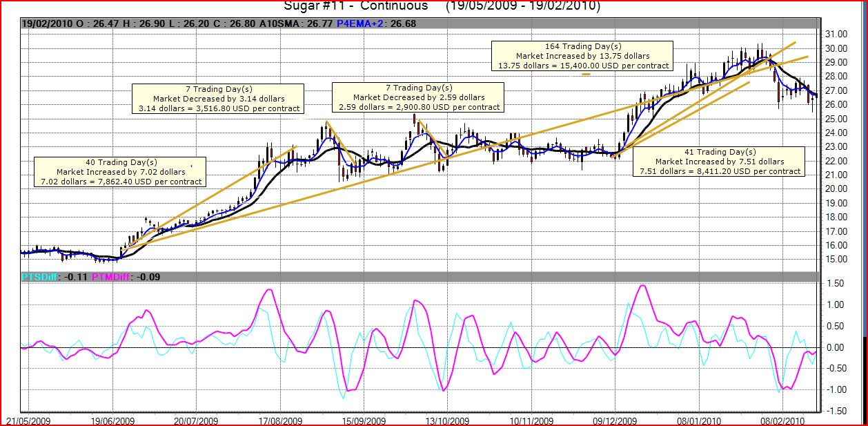Click the 17/08/2009 date axis label
Viewport: 868px width, 426px height.
pyautogui.click(x=281, y=420)
